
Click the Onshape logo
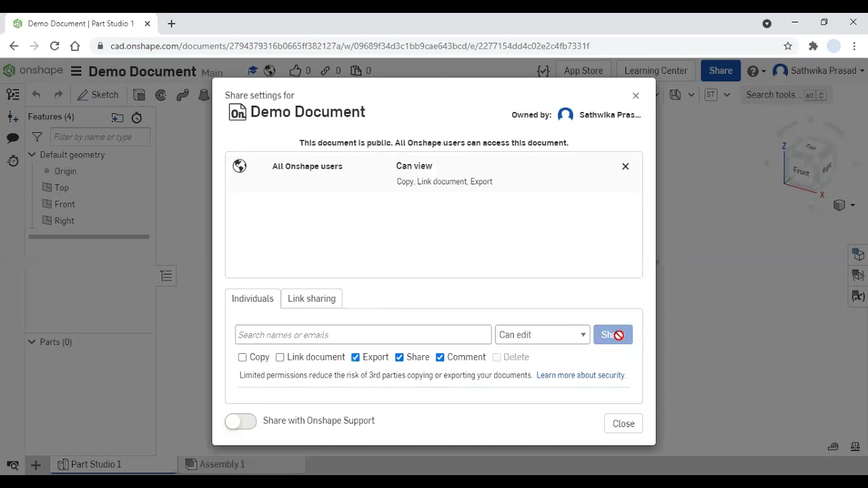[x=33, y=70]
